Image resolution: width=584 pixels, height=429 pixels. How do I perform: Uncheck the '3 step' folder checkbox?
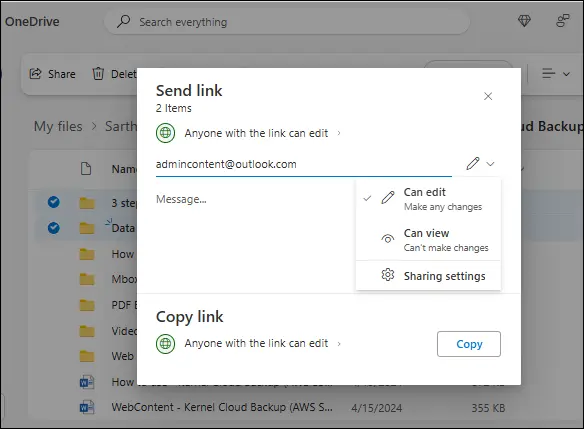pos(53,202)
